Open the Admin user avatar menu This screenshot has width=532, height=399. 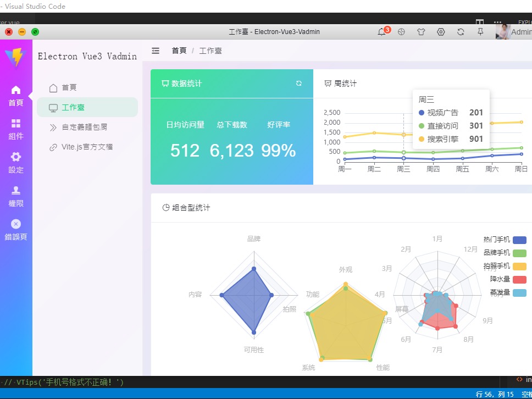[503, 31]
